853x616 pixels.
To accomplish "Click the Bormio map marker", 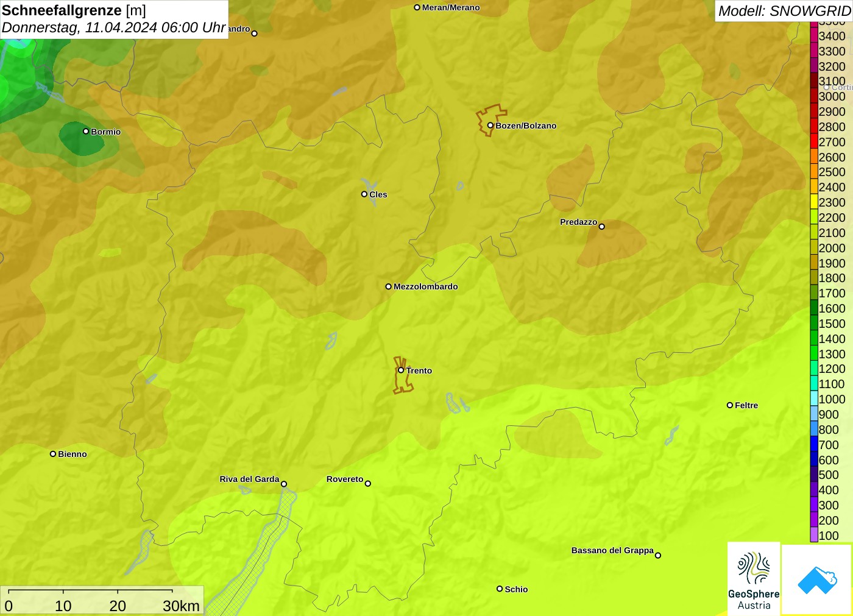I will click(86, 132).
